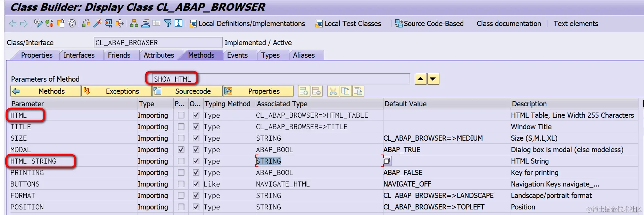This screenshot has height=215, width=644.
Task: Click the CL_ABAP_BROWSER=>HTML_TABLE cell
Action: tap(319, 115)
